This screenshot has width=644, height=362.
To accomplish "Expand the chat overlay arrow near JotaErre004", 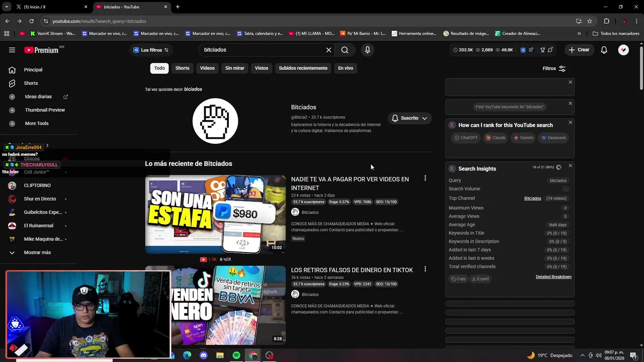I will pos(47,146).
